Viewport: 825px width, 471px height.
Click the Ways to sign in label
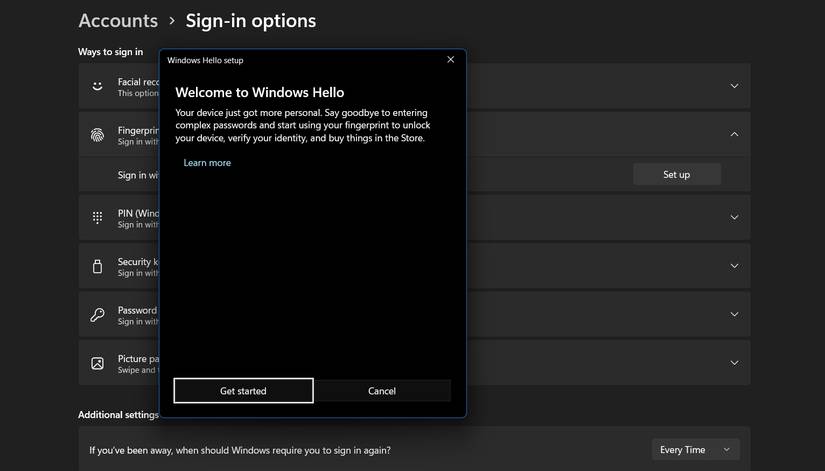point(110,52)
